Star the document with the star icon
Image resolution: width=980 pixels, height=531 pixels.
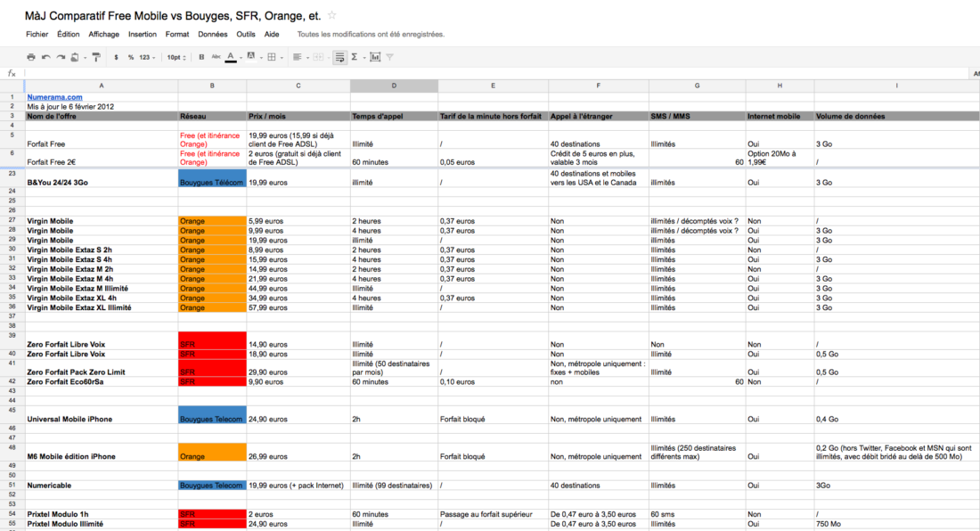[332, 15]
